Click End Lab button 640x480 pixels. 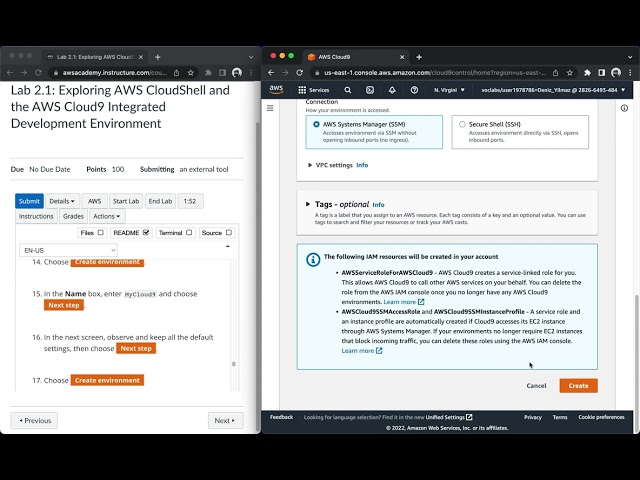(160, 201)
